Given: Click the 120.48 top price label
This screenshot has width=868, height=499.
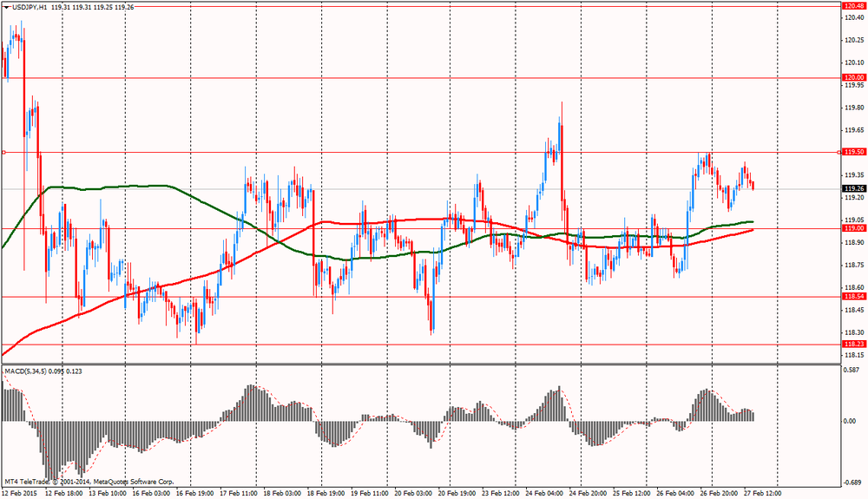Looking at the screenshot, I should click(853, 5).
